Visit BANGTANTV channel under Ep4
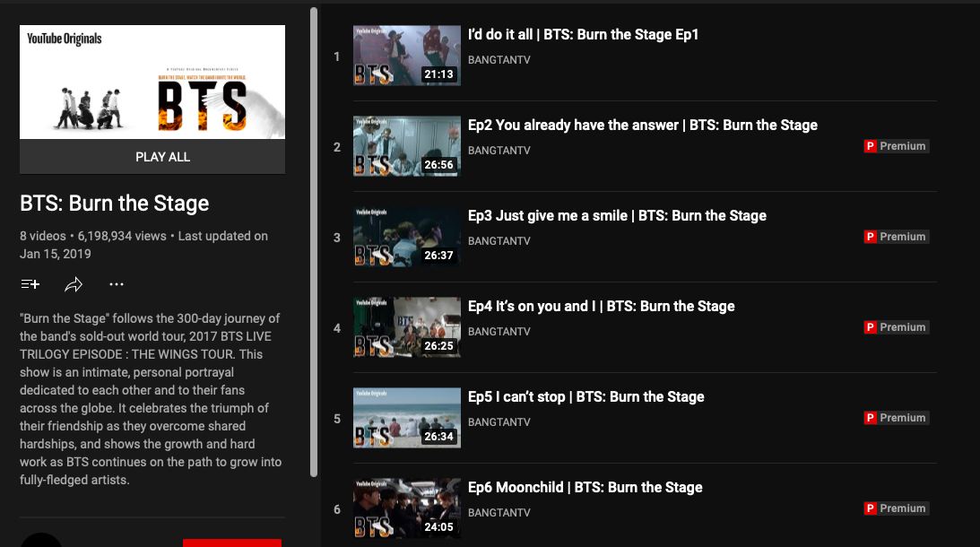This screenshot has height=547, width=980. click(499, 332)
